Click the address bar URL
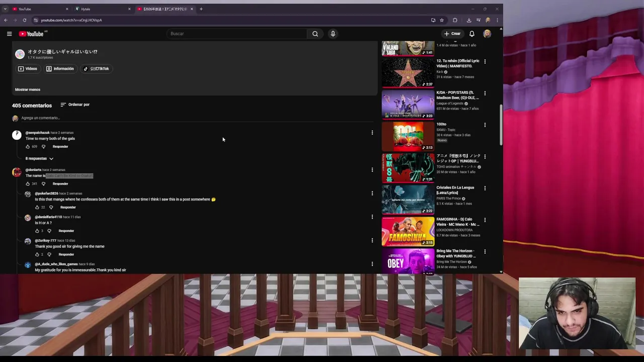This screenshot has height=362, width=644. [71, 20]
